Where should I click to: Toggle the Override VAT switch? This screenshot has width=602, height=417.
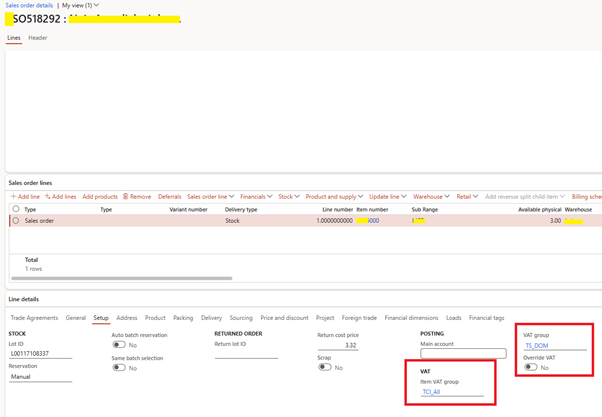coord(531,367)
